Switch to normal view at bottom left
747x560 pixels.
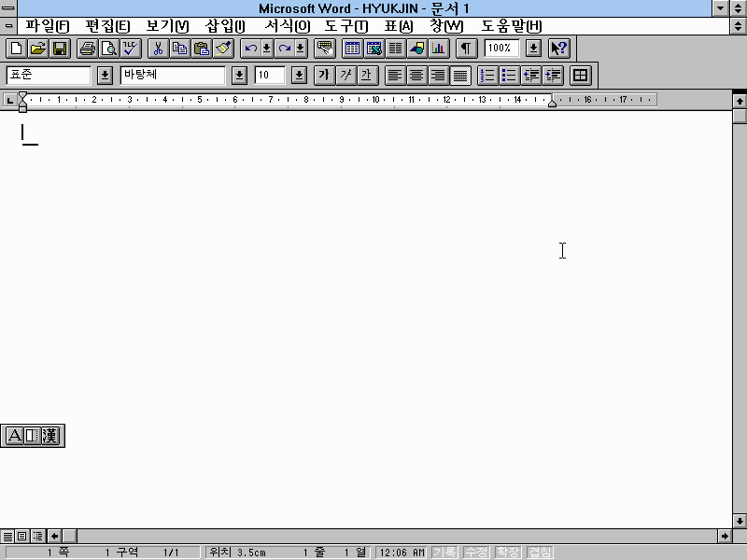coord(7,536)
